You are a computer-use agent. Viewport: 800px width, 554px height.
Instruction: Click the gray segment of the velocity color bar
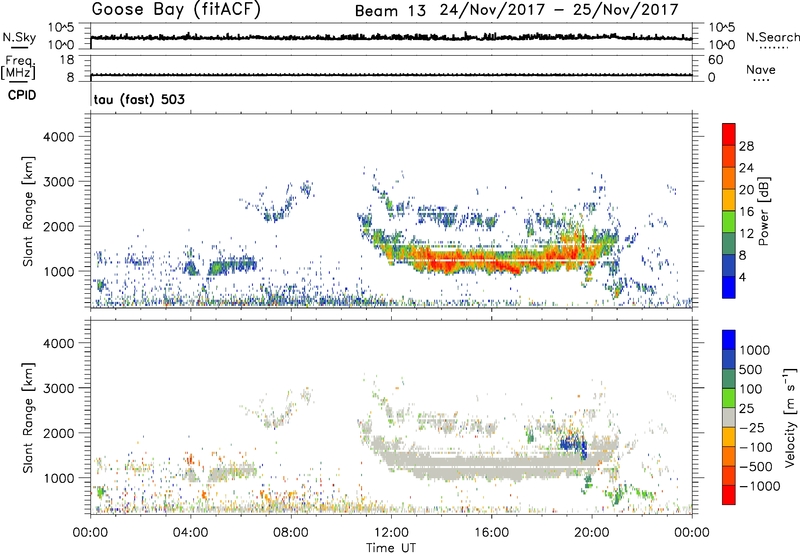click(729, 417)
